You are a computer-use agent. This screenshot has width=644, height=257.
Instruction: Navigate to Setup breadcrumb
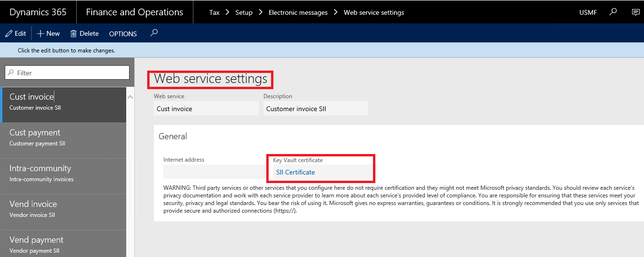tap(244, 12)
